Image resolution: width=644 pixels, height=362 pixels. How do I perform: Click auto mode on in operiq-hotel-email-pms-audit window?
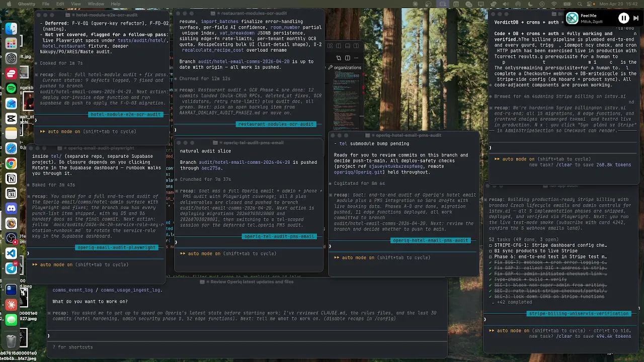358,257
